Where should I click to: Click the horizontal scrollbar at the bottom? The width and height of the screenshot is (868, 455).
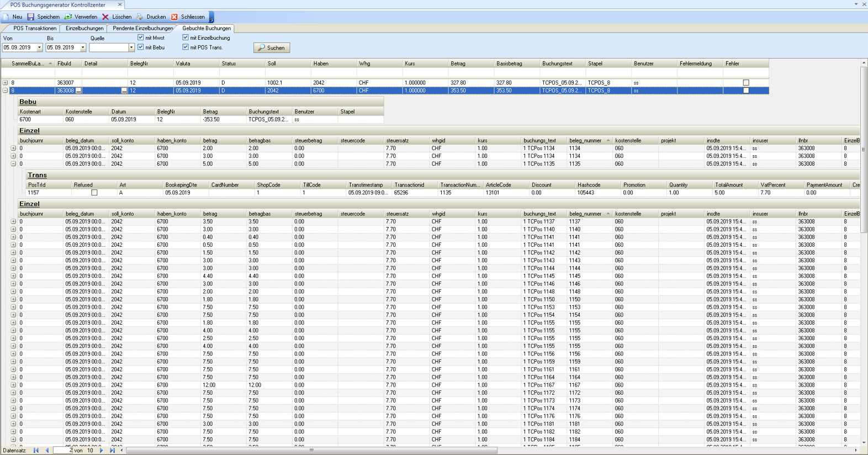click(311, 451)
